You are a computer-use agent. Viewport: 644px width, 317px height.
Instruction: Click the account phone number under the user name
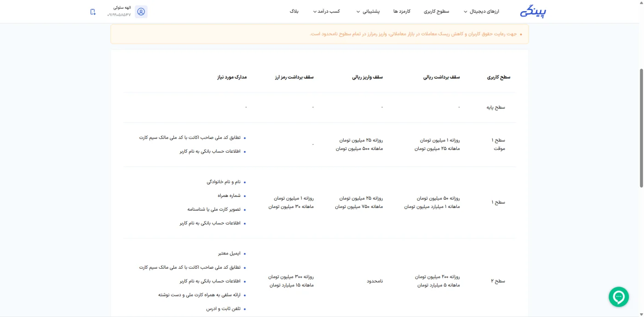click(x=119, y=15)
